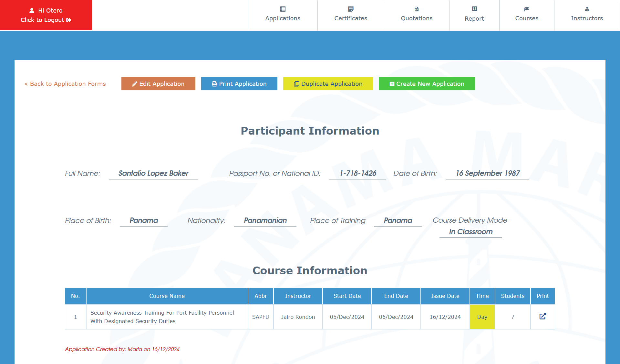Select the yellow Day time cell

click(x=482, y=317)
